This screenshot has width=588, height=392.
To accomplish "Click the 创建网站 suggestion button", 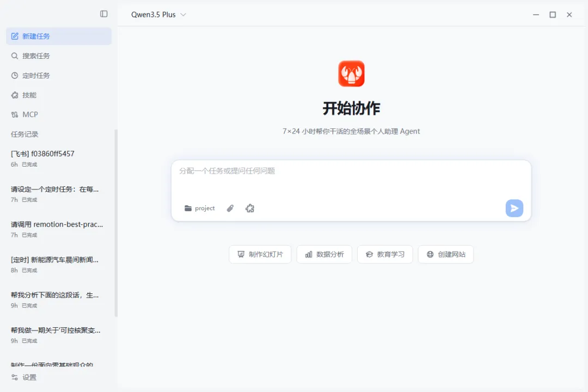I will point(446,254).
